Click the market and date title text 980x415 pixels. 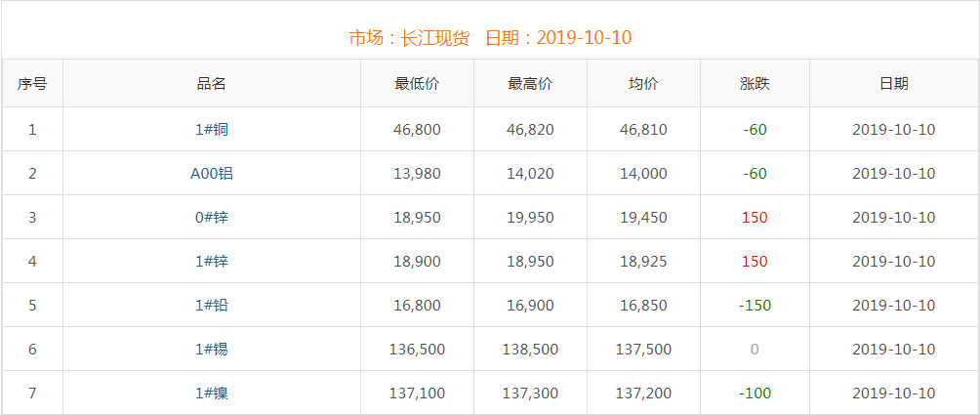tap(490, 38)
